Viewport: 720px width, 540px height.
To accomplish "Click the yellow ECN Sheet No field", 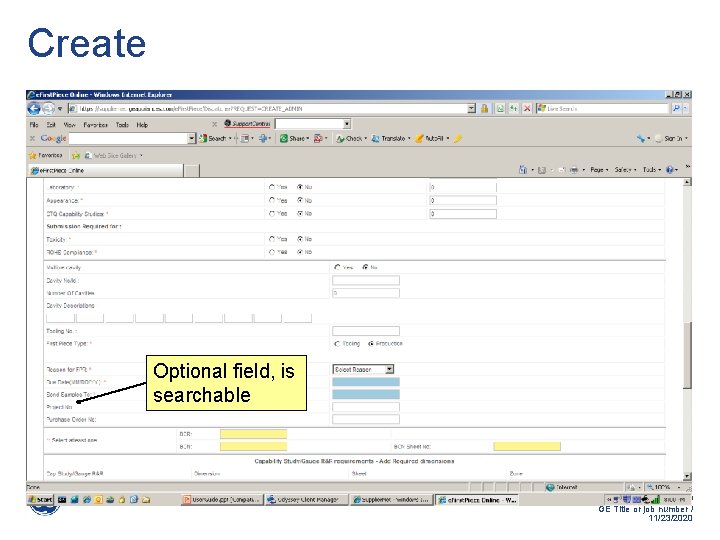I will coord(527,446).
